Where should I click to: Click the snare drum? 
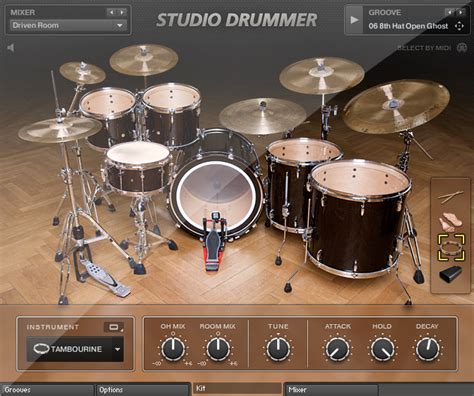click(138, 167)
